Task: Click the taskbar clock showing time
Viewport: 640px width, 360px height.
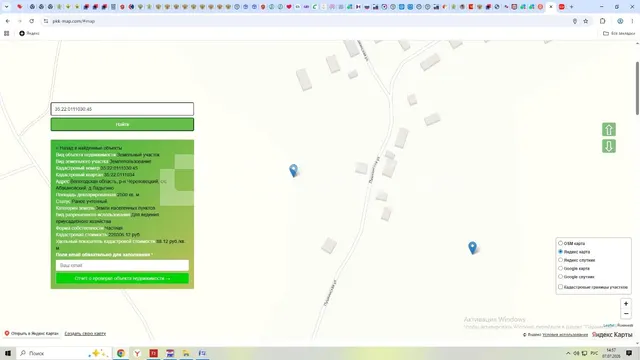Action: (x=611, y=353)
